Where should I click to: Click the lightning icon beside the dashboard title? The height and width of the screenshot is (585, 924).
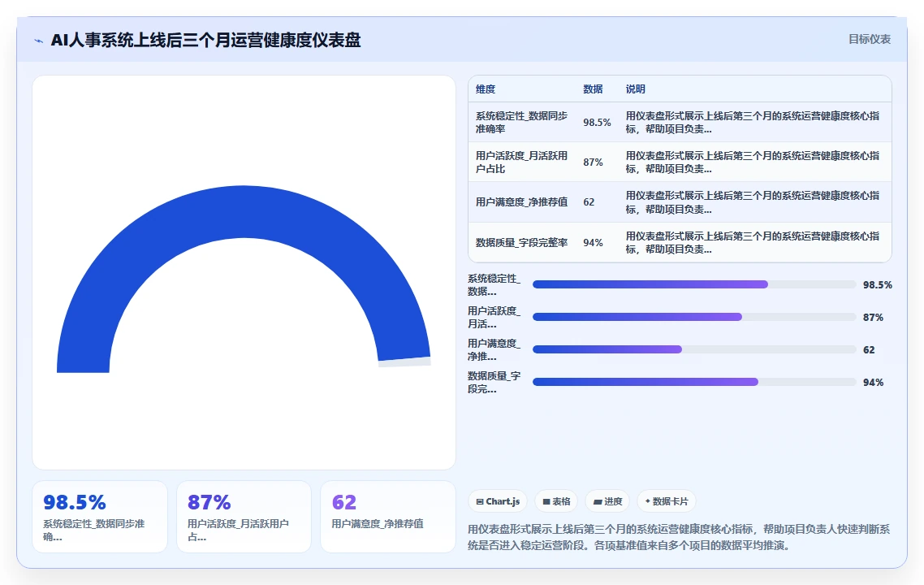pos(39,41)
